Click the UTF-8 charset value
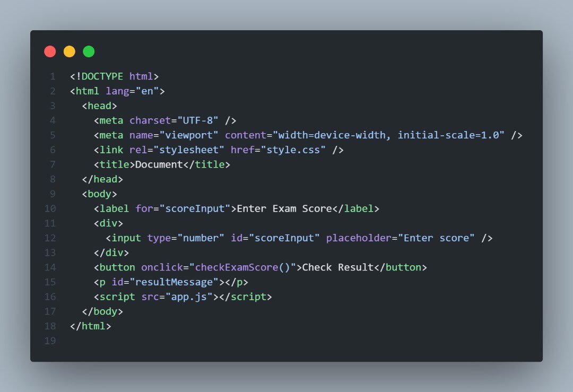 tap(198, 120)
